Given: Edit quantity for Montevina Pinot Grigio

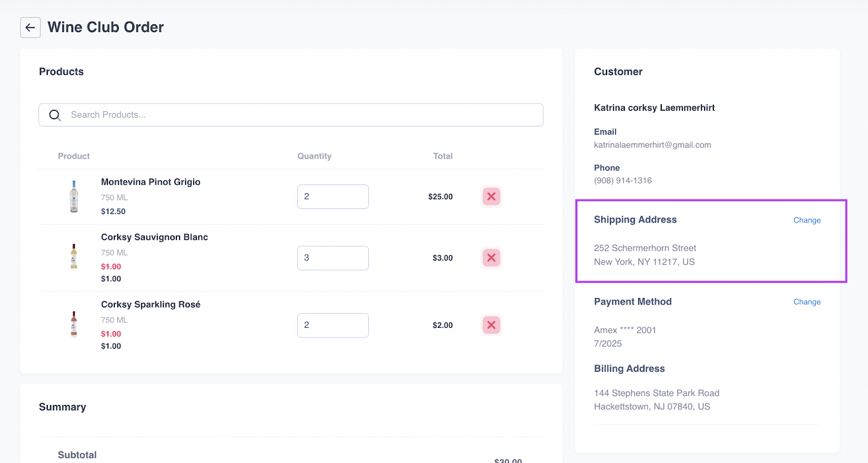Looking at the screenshot, I should (333, 196).
